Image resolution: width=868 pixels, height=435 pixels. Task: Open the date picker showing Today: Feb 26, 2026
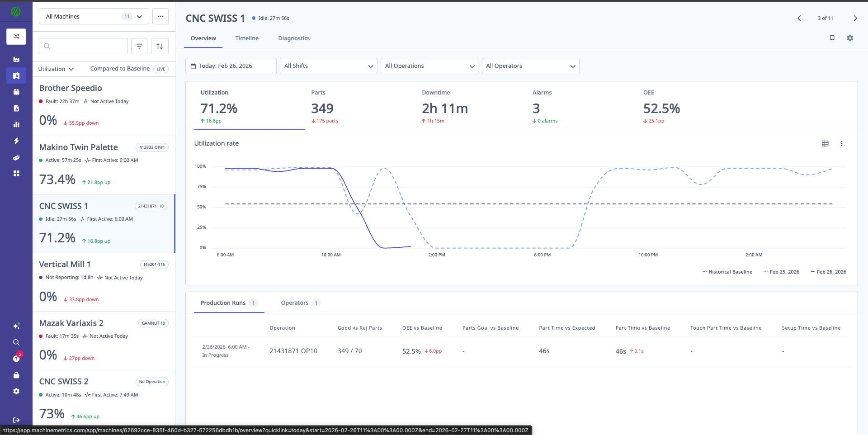(x=231, y=66)
